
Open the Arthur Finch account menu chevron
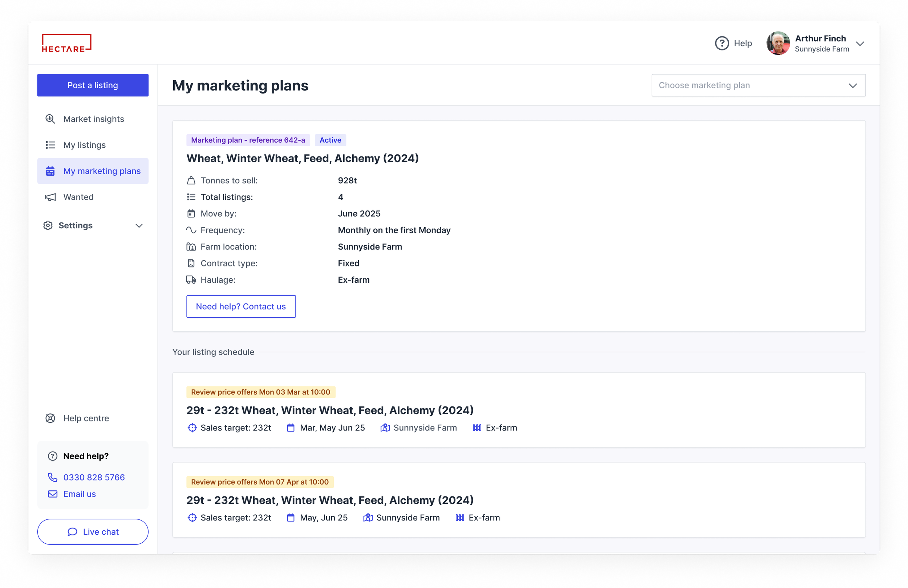[x=860, y=44]
